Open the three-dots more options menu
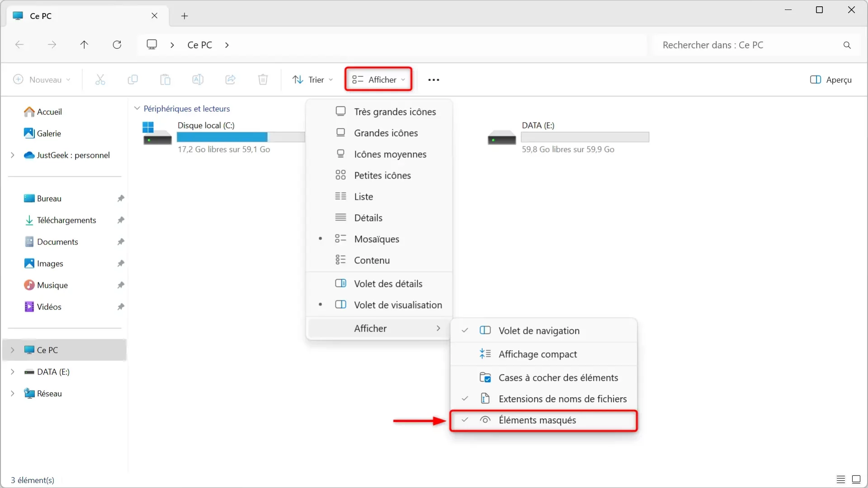868x488 pixels. (434, 80)
